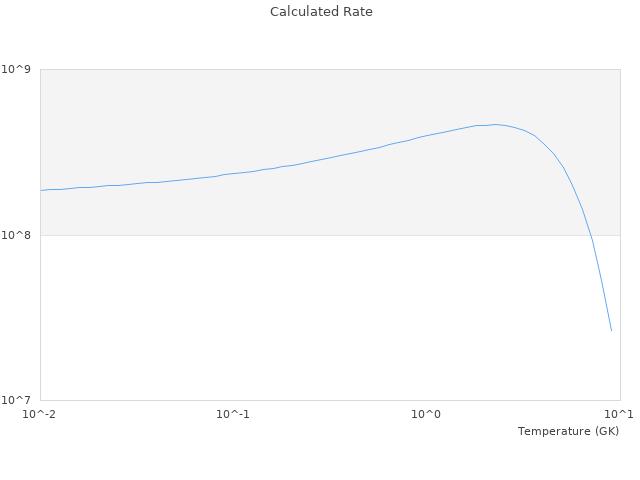Viewport: 640px width, 480px height.
Task: Click the 10^7 y-axis tick label
Action: (x=19, y=400)
